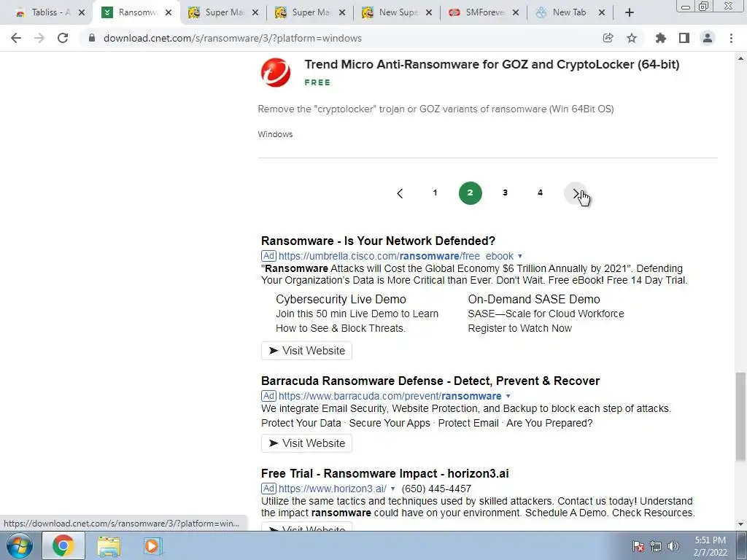Viewport: 747px width, 560px height.
Task: Go back with the browser back arrow
Action: tap(16, 38)
